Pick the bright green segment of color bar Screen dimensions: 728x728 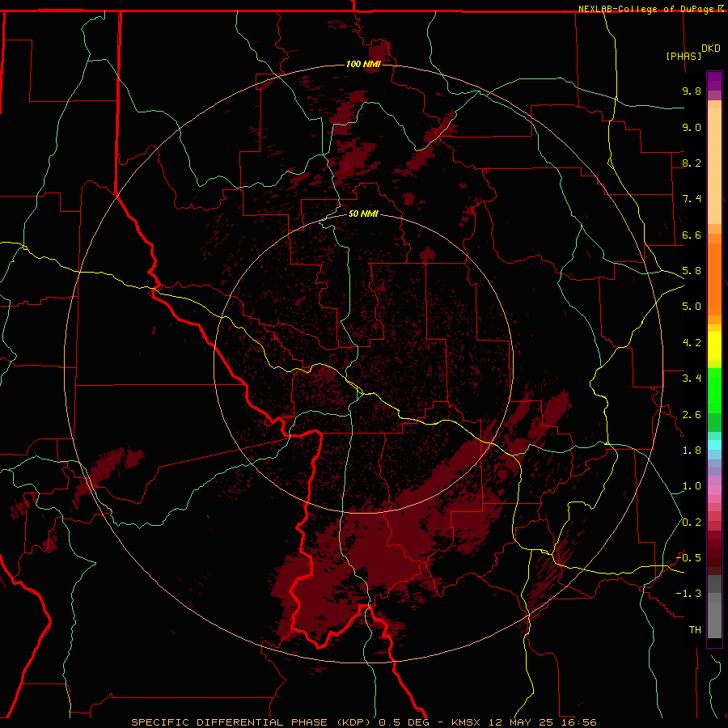[x=714, y=390]
